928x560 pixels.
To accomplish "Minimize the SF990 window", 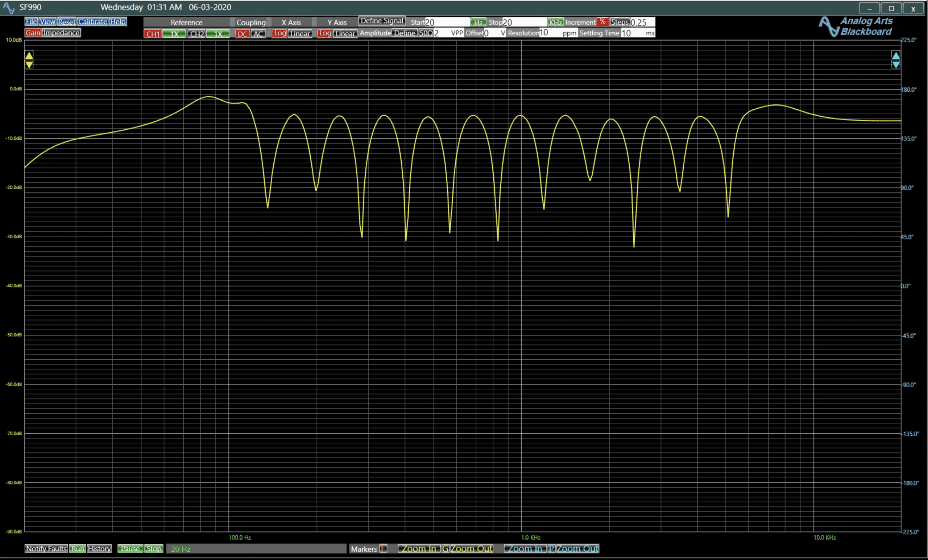I will pos(869,8).
